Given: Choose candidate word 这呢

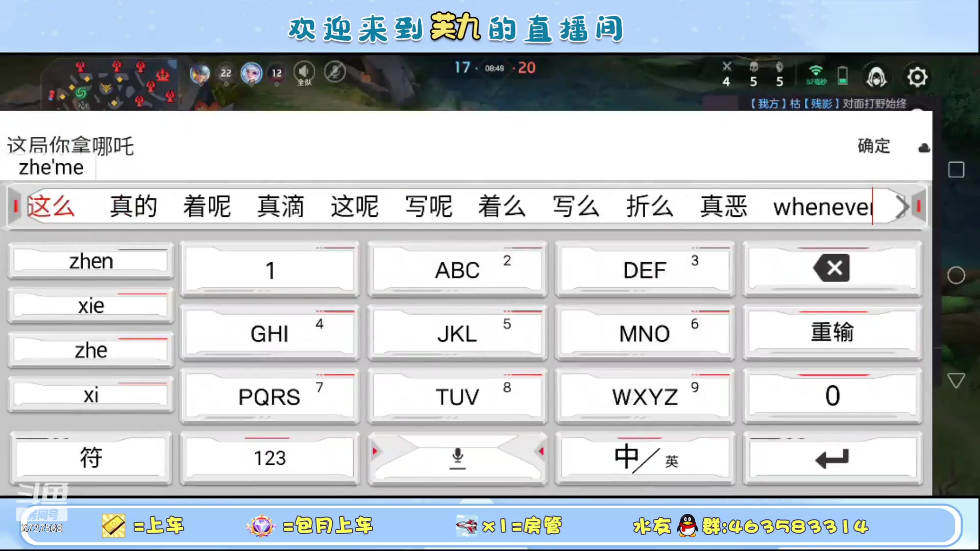Looking at the screenshot, I should pos(355,207).
